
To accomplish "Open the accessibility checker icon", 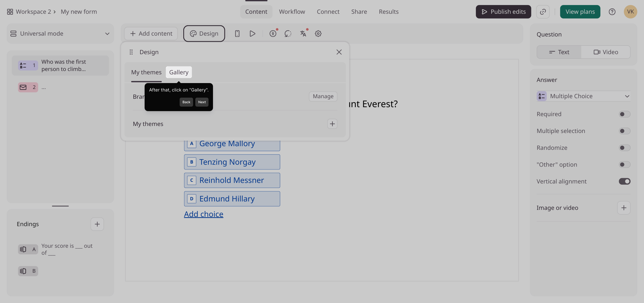I will pos(273,34).
